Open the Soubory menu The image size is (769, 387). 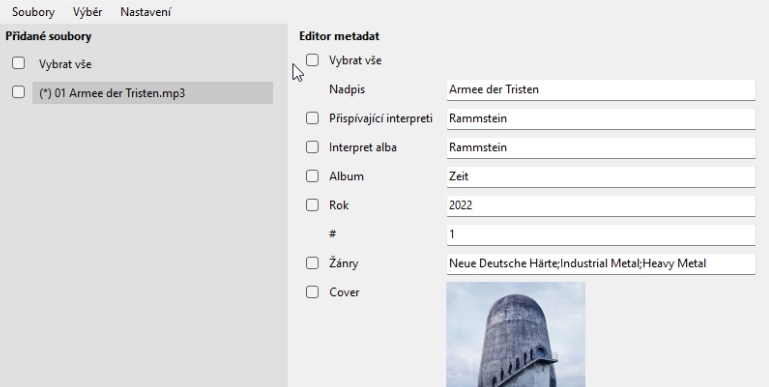pyautogui.click(x=33, y=12)
